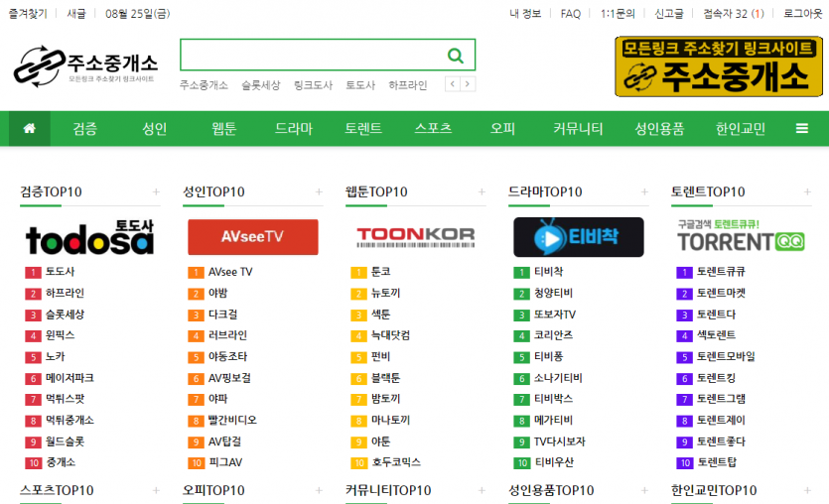Open rank 2 토렌트마켓 entry
This screenshot has height=504, width=829.
(721, 294)
